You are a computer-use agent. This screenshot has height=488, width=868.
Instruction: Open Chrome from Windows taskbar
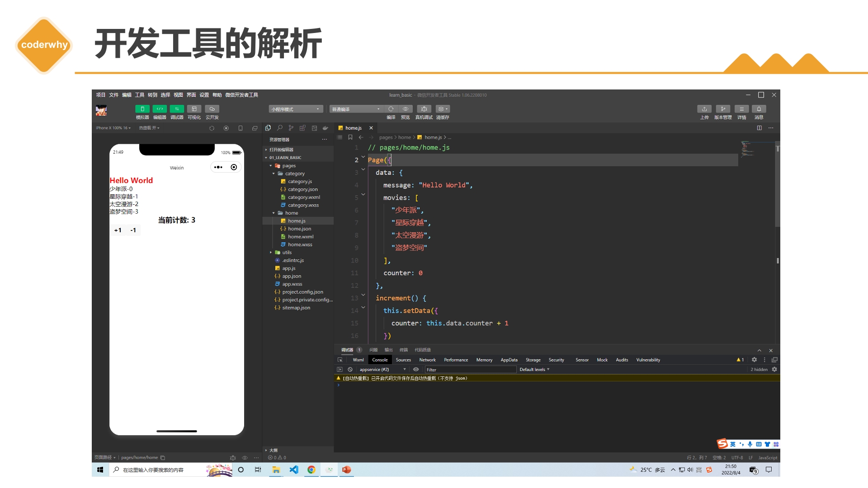pos(311,470)
